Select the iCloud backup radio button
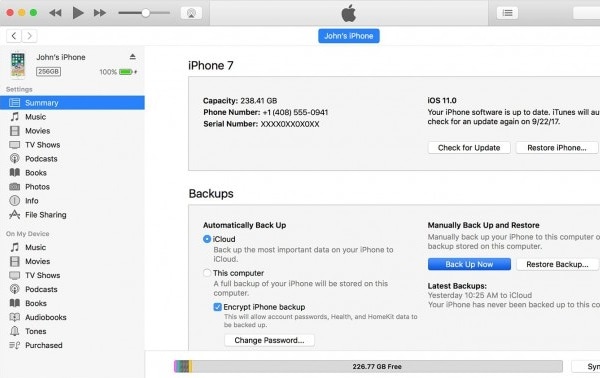The image size is (600, 378). click(x=207, y=239)
